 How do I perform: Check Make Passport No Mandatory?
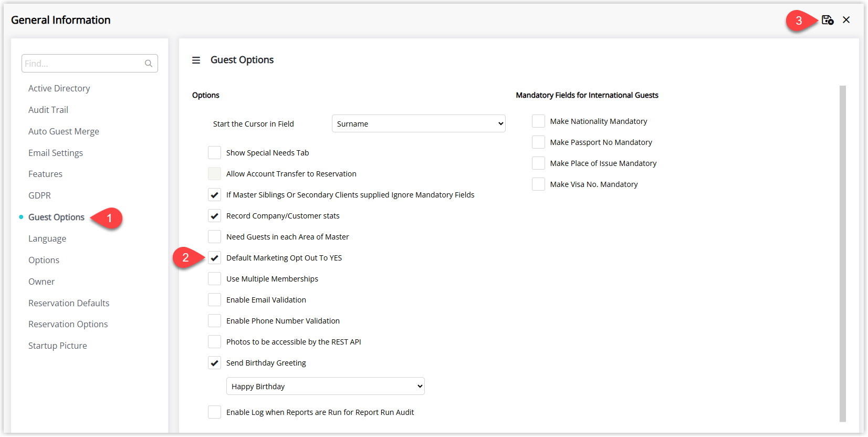click(538, 142)
